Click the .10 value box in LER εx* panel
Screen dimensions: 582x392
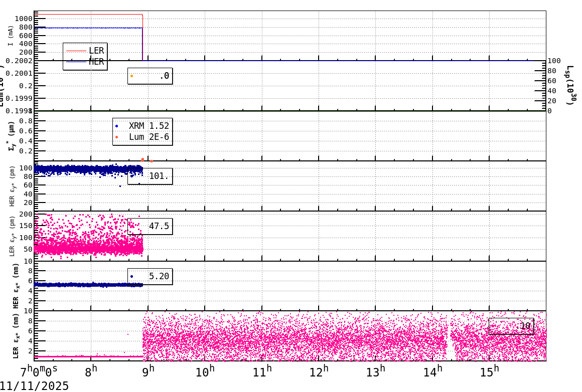tap(511, 326)
